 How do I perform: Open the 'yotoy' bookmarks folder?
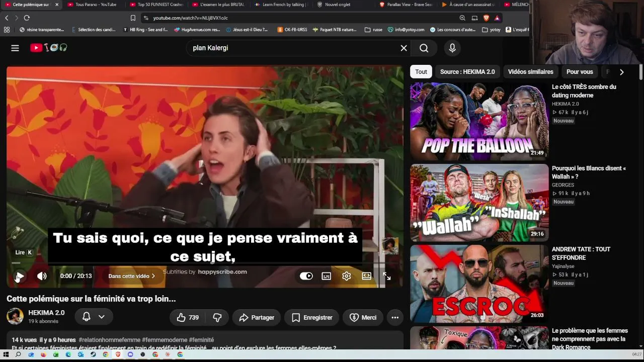[x=492, y=30]
